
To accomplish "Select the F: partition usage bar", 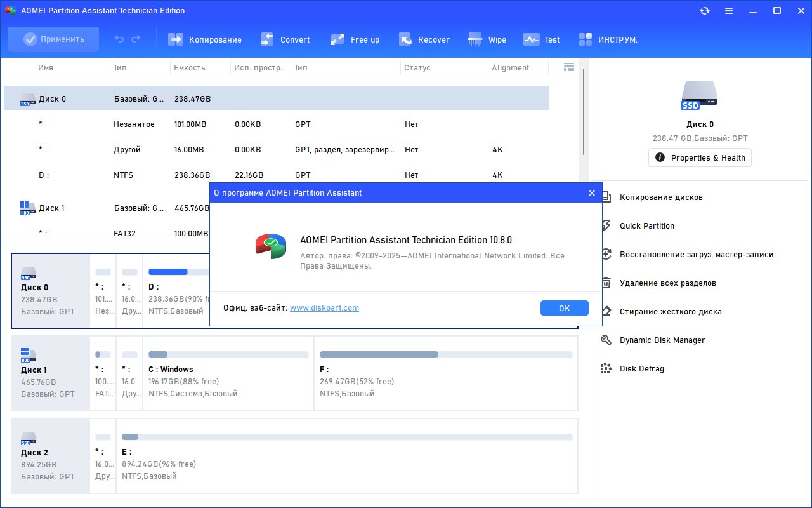I will 446,354.
